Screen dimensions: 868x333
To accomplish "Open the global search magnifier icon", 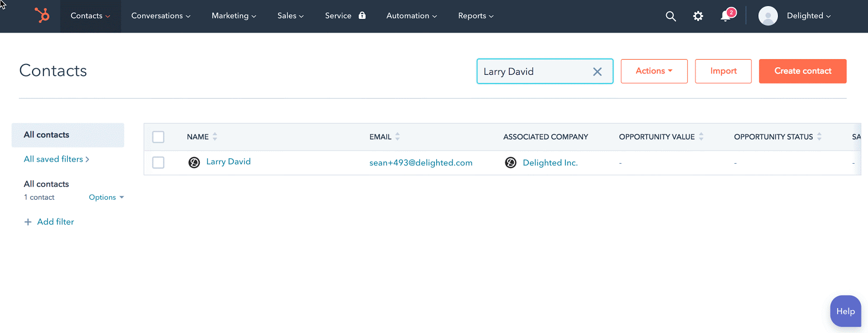I will click(x=671, y=16).
